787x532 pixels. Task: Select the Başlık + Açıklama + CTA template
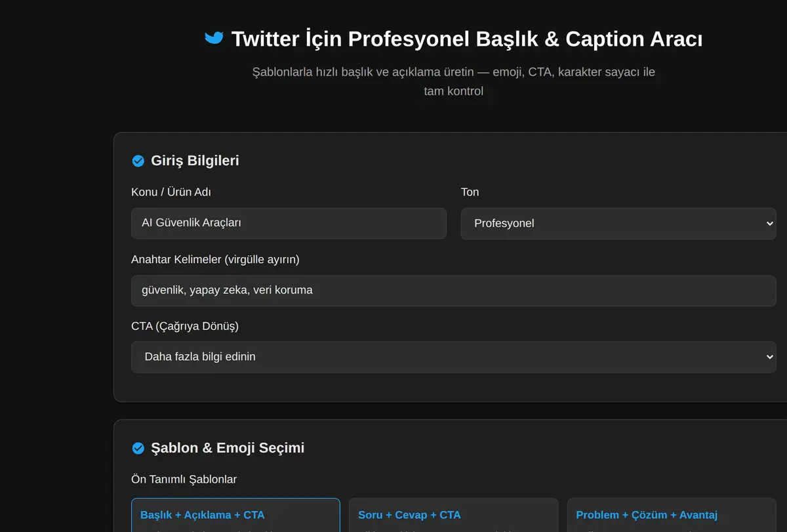point(235,515)
